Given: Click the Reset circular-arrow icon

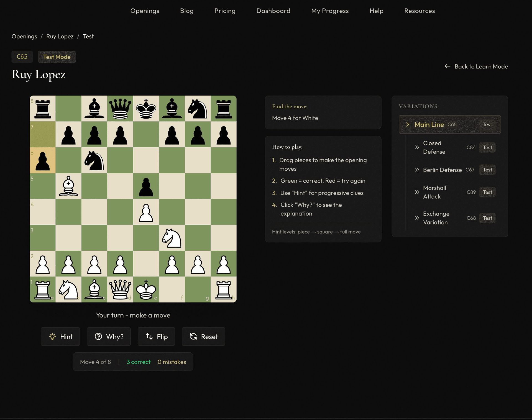Looking at the screenshot, I should point(193,336).
